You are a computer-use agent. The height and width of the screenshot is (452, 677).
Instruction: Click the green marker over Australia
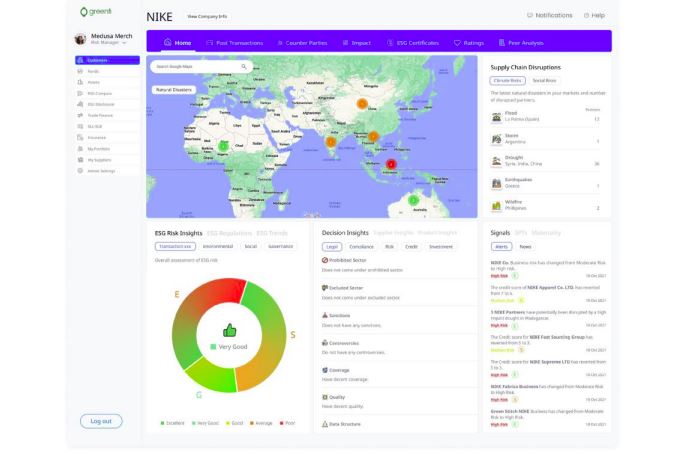[x=414, y=200]
